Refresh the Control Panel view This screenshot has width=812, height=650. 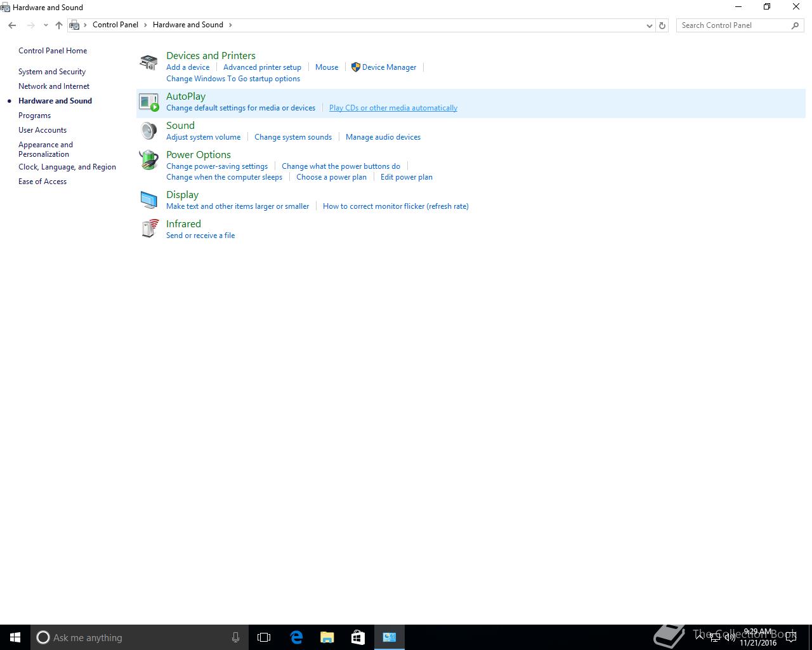click(x=662, y=25)
